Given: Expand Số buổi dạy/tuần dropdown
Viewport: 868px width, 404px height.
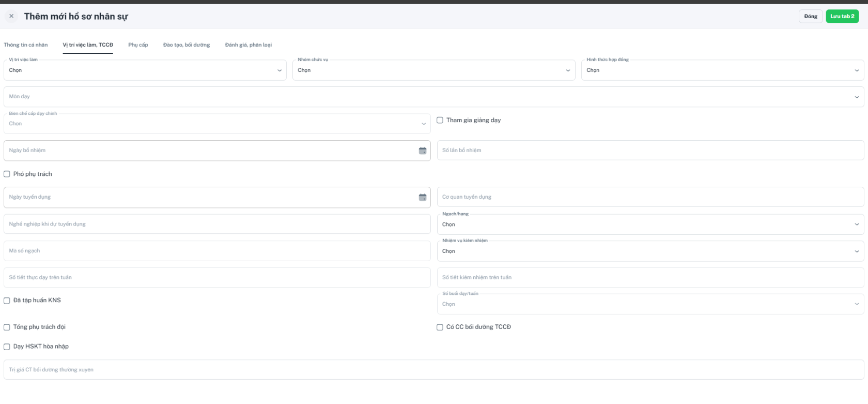Looking at the screenshot, I should click(x=650, y=304).
